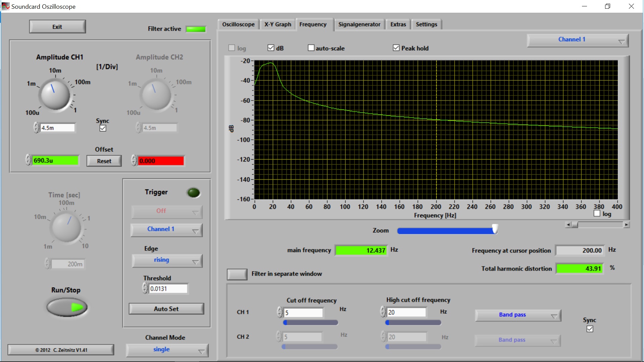Expand the Band pass filter type dropdown for CH 1
This screenshot has width=644, height=362.
(518, 315)
